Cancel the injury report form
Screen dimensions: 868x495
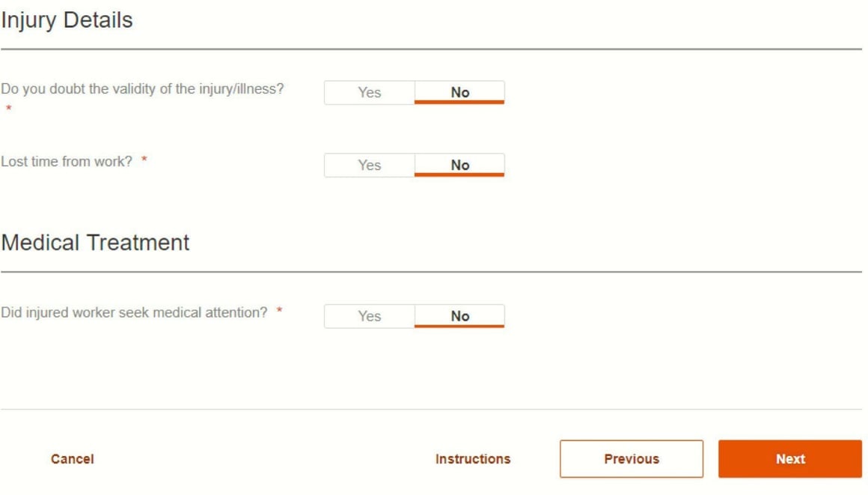pos(73,459)
